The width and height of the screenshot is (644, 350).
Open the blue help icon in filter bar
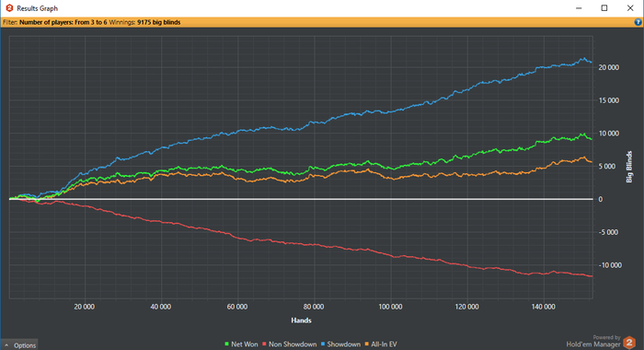point(638,22)
